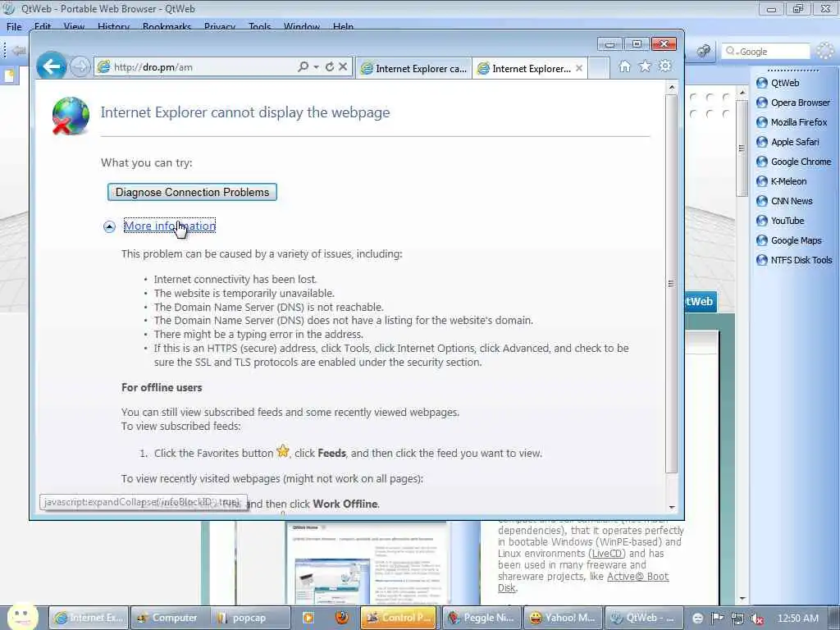840x630 pixels.
Task: Click the IE forward arrow button
Action: point(80,67)
